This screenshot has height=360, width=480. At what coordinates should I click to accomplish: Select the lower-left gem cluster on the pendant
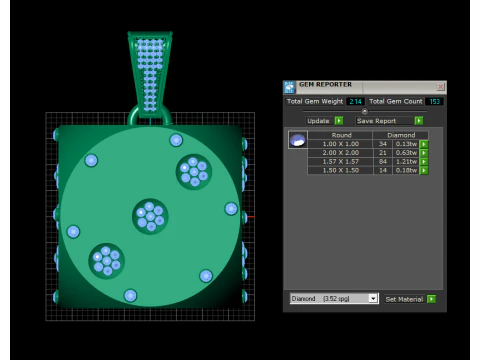(107, 261)
